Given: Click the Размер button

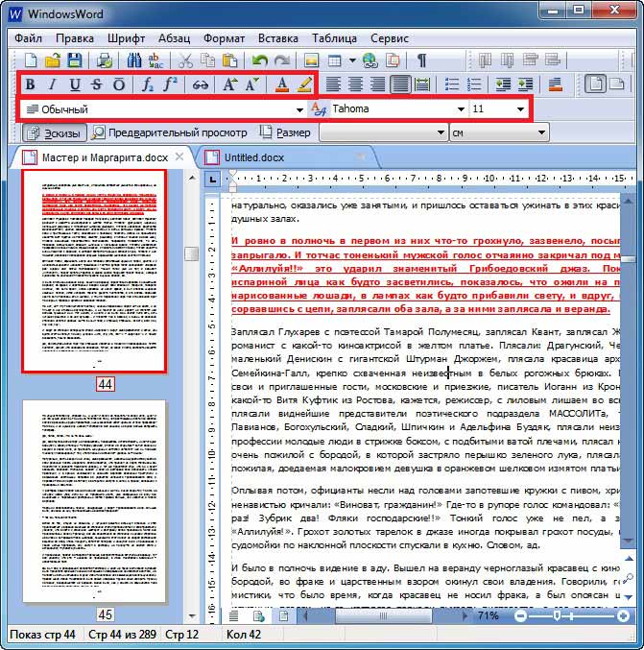Looking at the screenshot, I should [285, 132].
